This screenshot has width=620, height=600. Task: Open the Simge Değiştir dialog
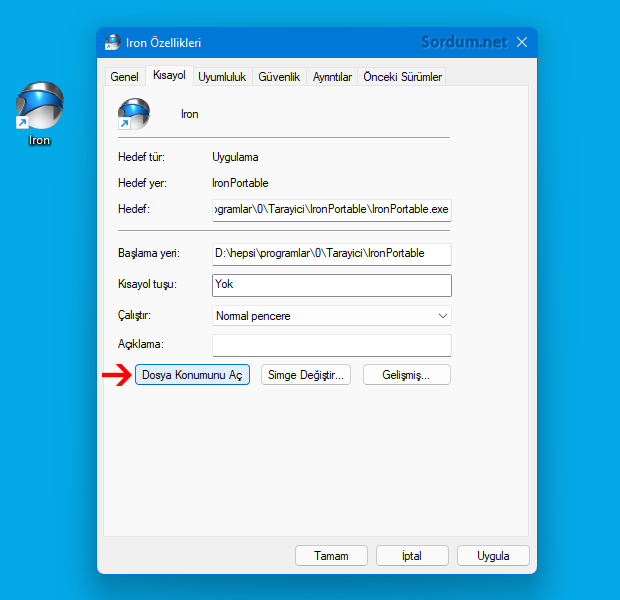click(306, 375)
